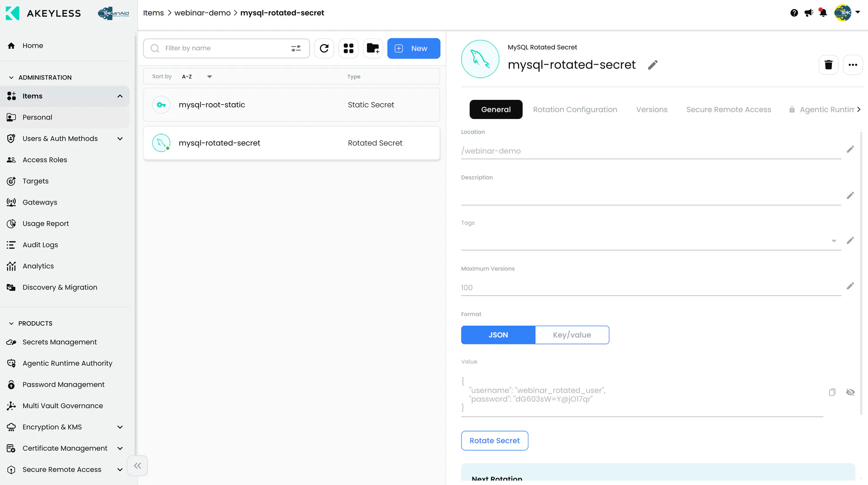
Task: Go to webinar-demo breadcrumb folder
Action: tap(202, 13)
